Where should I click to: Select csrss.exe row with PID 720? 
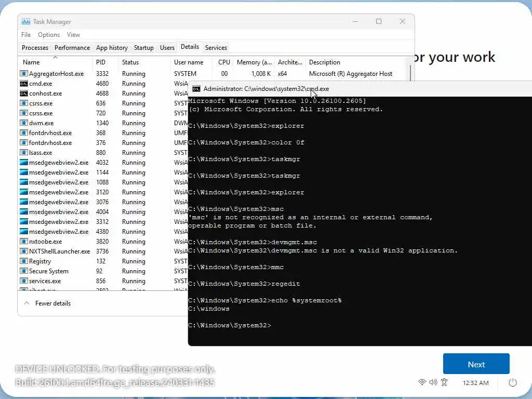click(103, 113)
